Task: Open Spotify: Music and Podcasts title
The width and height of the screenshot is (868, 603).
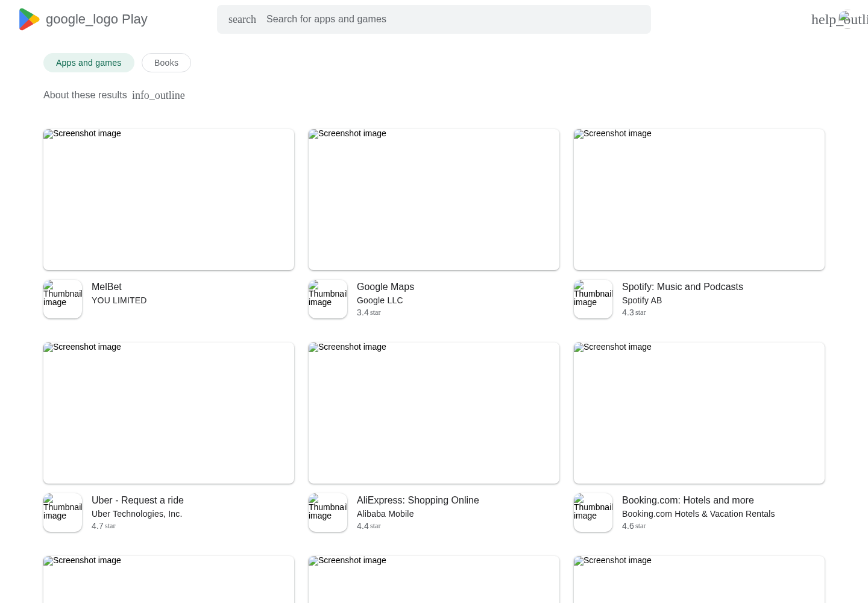Action: tap(682, 287)
